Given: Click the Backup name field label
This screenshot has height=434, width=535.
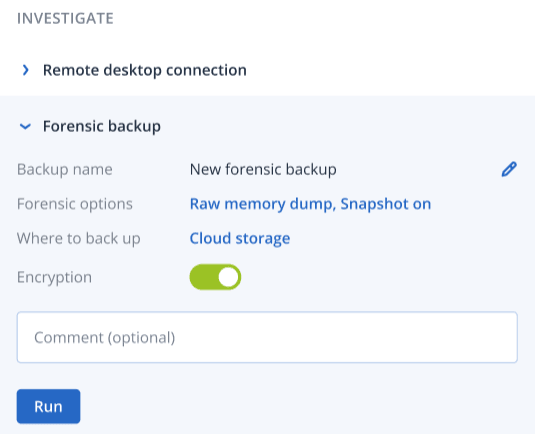Looking at the screenshot, I should coord(65,169).
